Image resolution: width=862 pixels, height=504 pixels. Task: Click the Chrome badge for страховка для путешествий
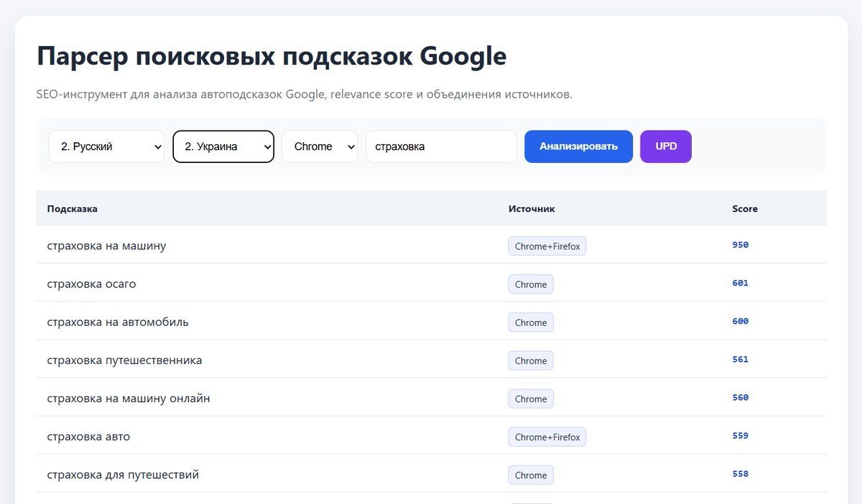[x=531, y=475]
